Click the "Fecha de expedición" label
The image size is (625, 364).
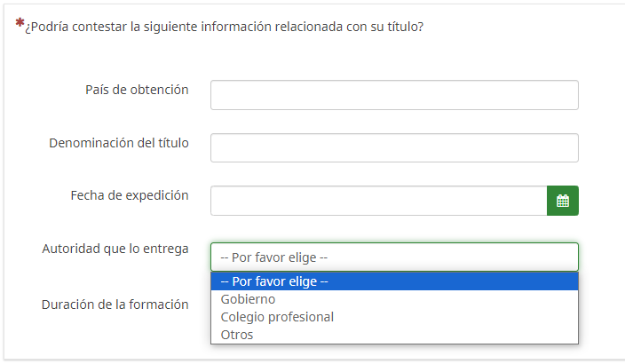130,195
